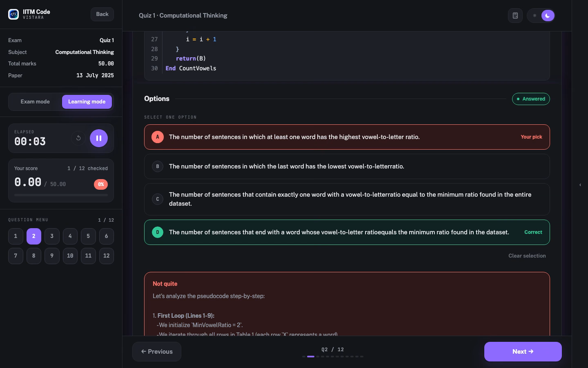Choose option D marked Correct
Screen dimensions: 588x368
[347, 232]
